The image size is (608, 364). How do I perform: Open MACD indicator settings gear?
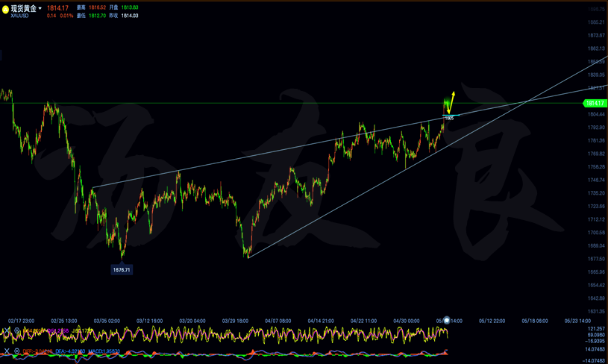tap(17, 351)
